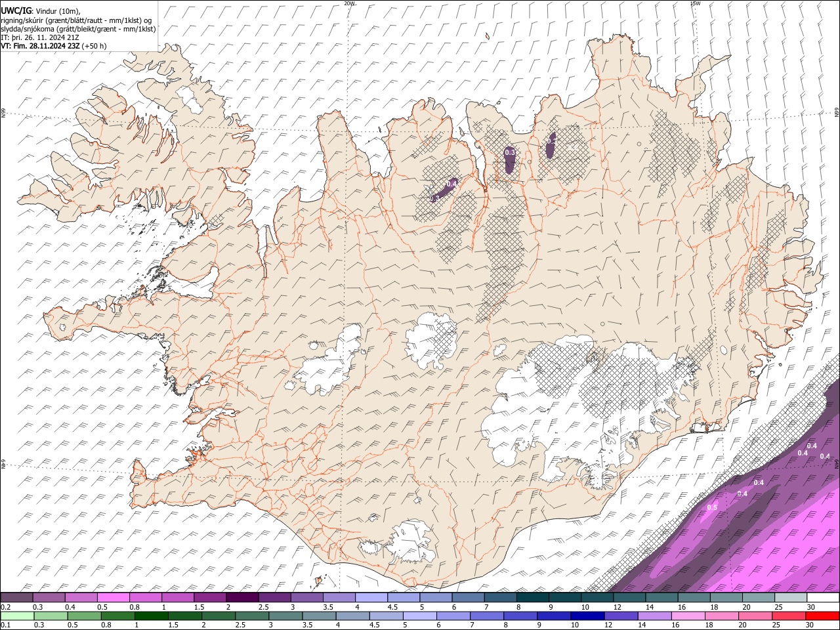Click the 'VT: Fim. 28.11.2024 23Z (+50 h)' line
Viewport: 840px width, 630px height.
pyautogui.click(x=54, y=46)
